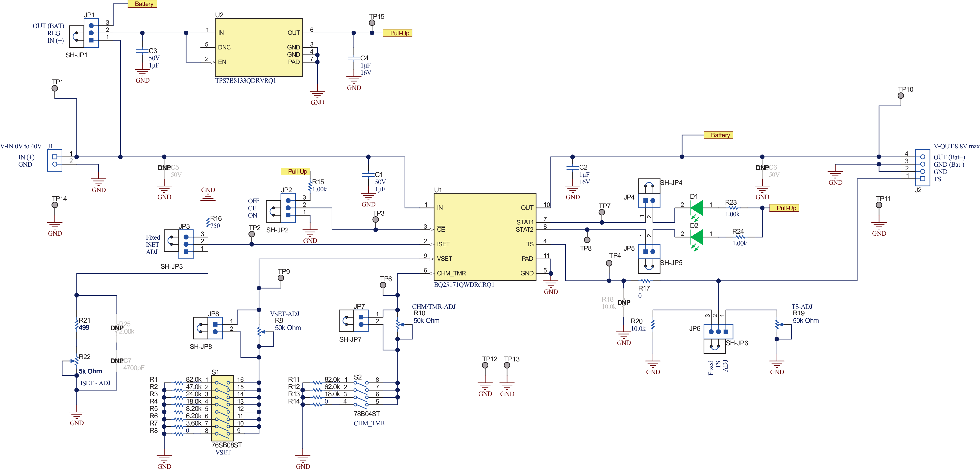Screen dimensions: 980x469
Task: Click the S1 76SB08ST DIP switch
Action: pyautogui.click(x=222, y=408)
